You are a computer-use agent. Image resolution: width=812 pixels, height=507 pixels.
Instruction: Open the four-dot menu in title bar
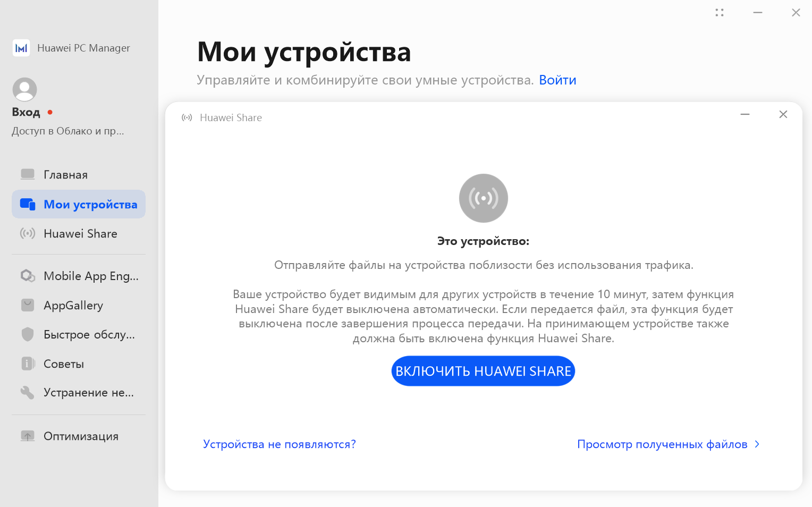[720, 12]
